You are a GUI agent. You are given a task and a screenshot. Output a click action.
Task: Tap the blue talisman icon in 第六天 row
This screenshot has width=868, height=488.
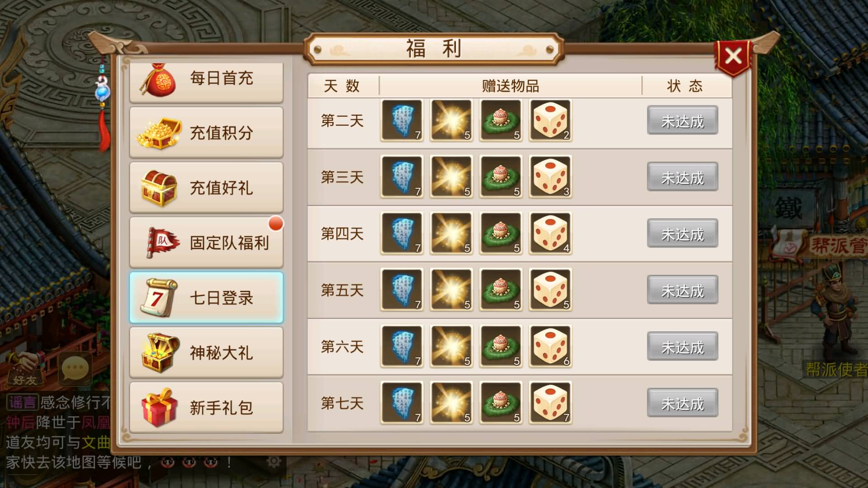click(402, 347)
